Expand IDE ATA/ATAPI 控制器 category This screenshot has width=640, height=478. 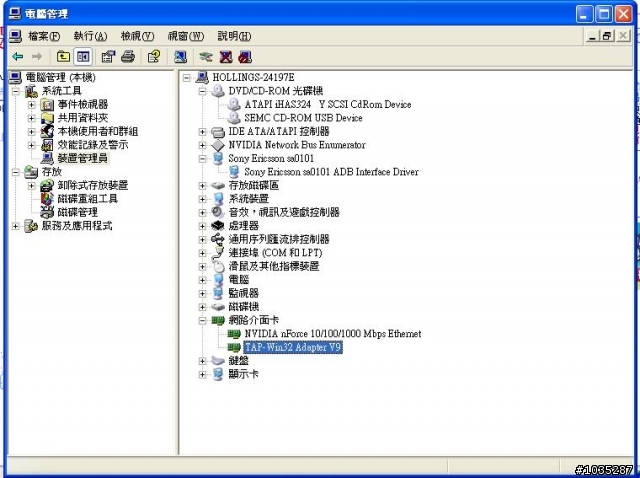202,132
